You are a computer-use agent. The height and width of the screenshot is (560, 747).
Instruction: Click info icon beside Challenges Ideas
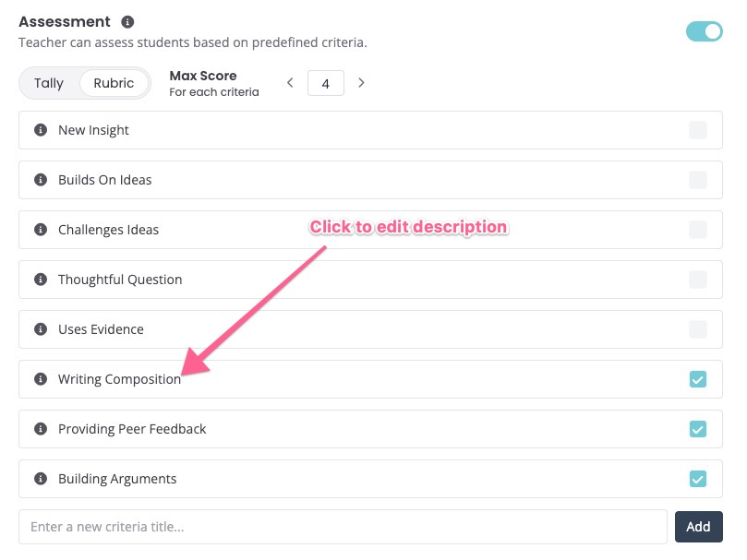(41, 230)
